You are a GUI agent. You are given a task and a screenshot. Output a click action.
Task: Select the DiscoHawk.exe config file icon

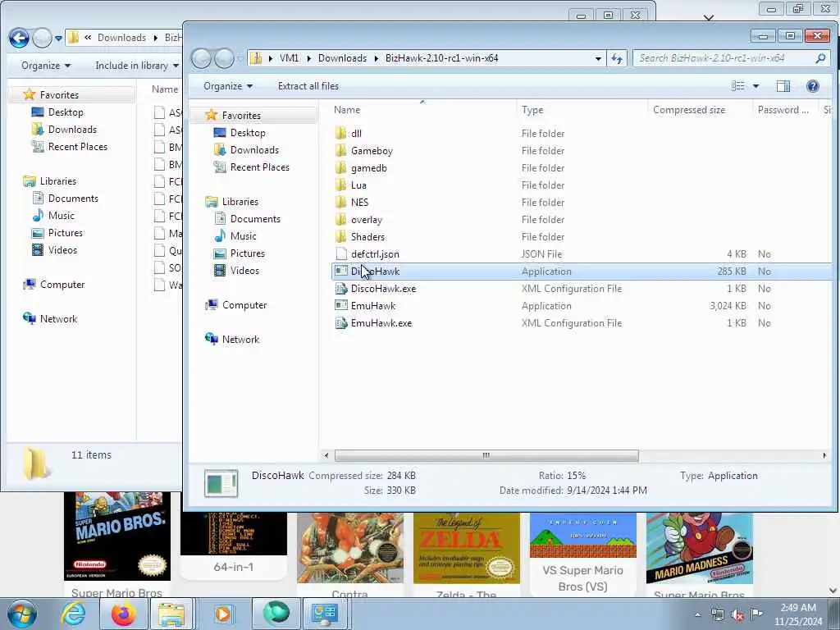point(340,288)
